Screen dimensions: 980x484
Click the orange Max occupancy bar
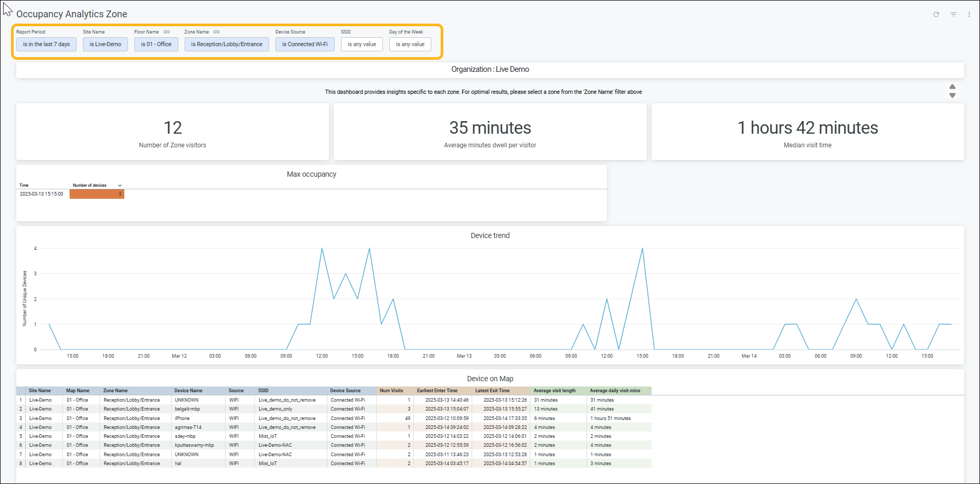tap(97, 194)
